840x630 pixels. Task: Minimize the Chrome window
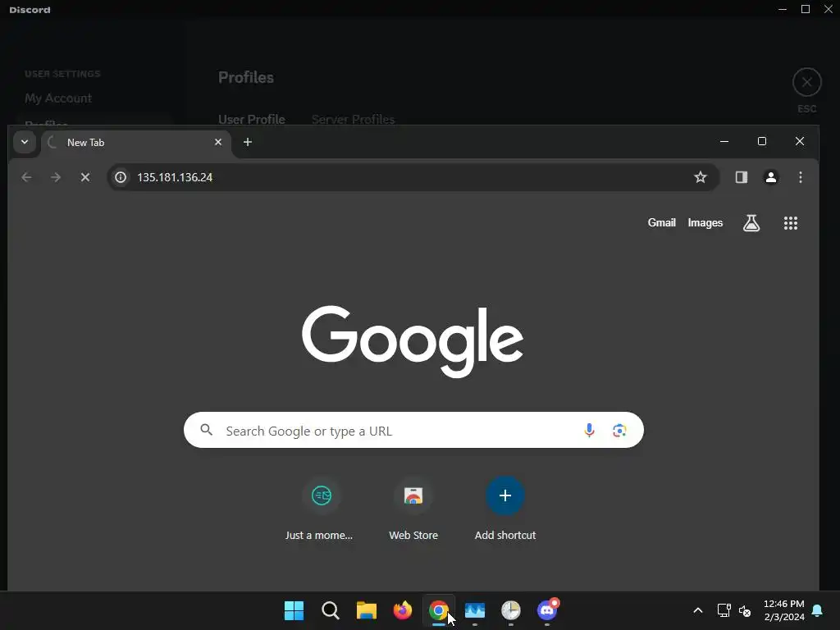pos(724,141)
